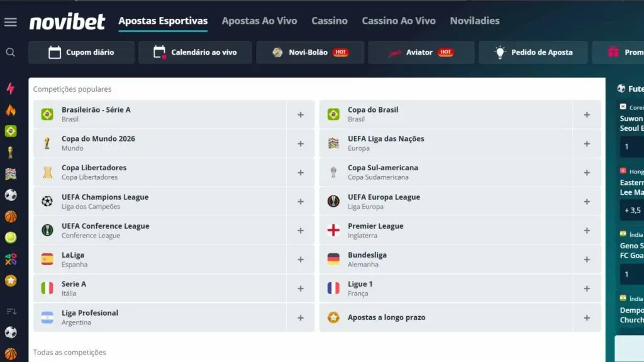
Task: Click the Todas as competições link
Action: click(x=70, y=353)
